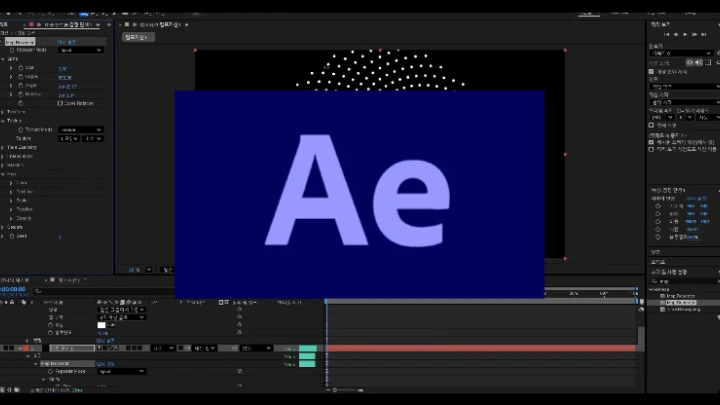Click stopwatch next to Texture Mode
Image resolution: width=720 pixels, height=405 pixels.
[x=21, y=130]
